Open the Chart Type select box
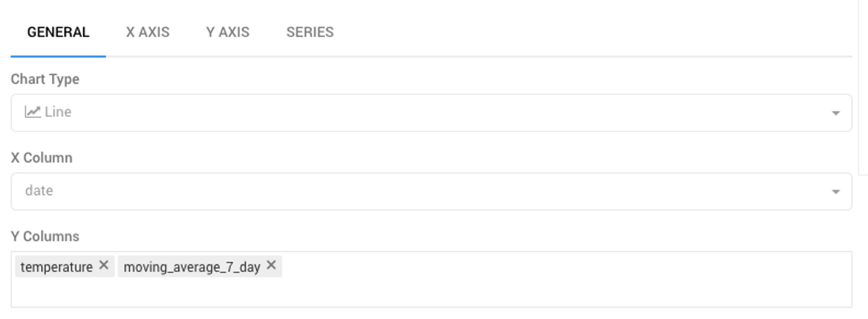This screenshot has height=319, width=868. coord(422,113)
